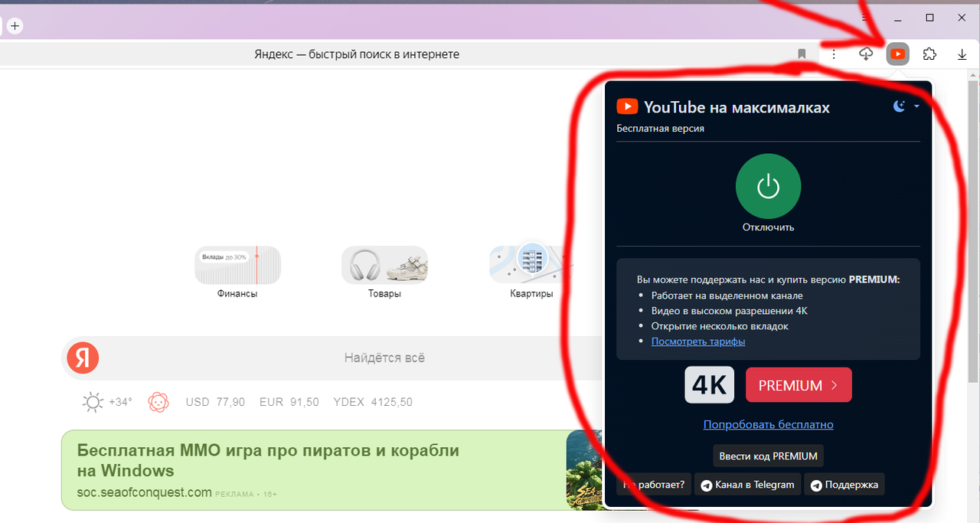980x523 pixels.
Task: Open the Бесплатная ММО игра ad headline
Action: (268, 460)
